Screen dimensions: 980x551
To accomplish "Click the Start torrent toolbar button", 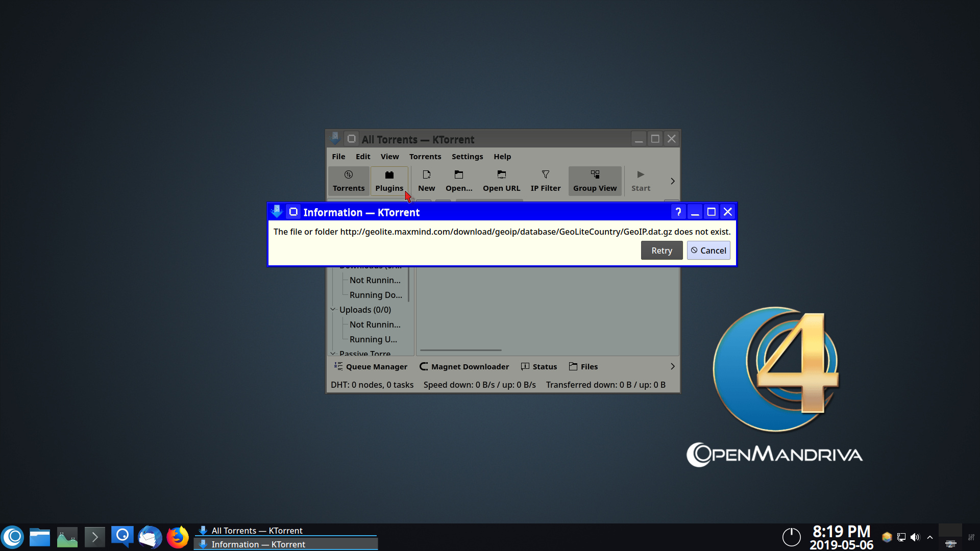I will pos(641,181).
